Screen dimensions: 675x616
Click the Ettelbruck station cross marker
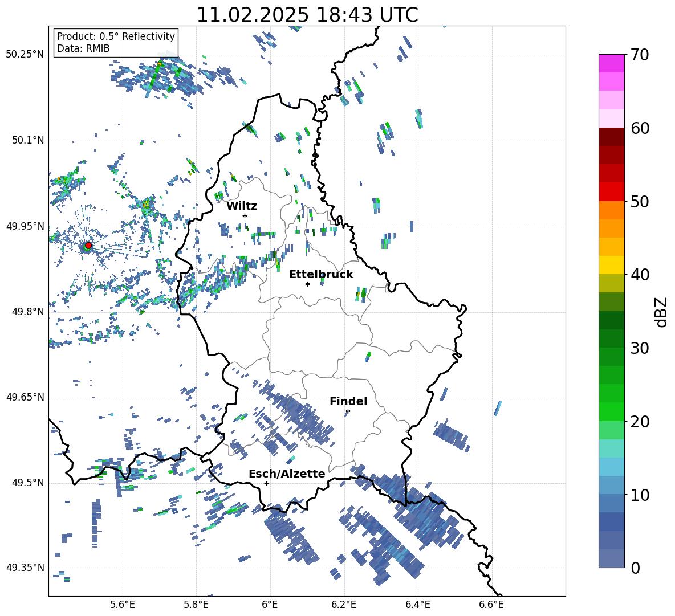(307, 284)
